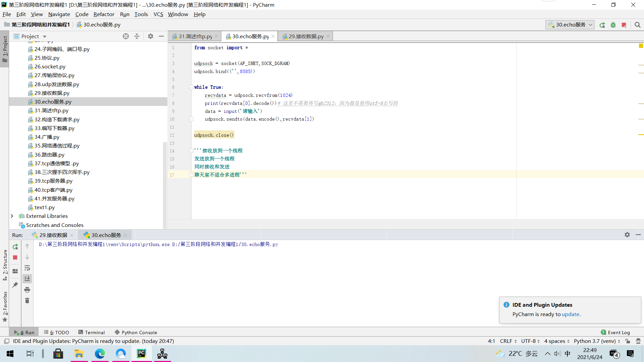Toggle the 7: Structure side panel

click(x=5, y=265)
